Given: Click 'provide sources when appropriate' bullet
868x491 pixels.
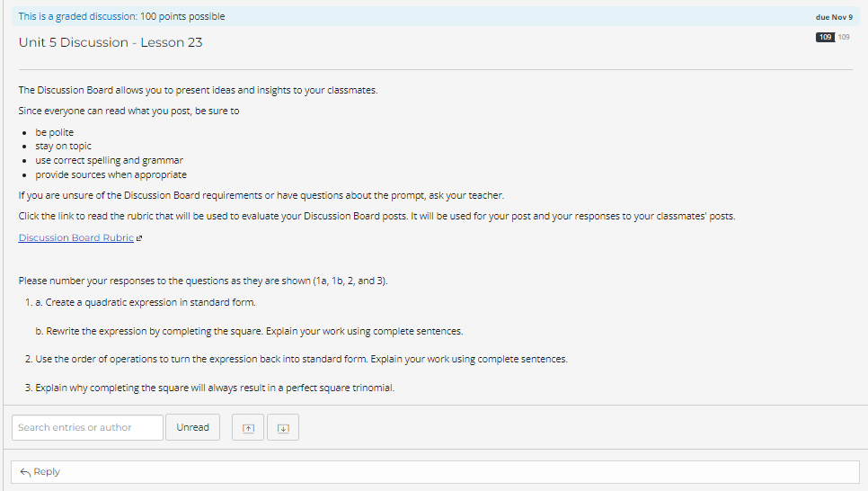Looking at the screenshot, I should (111, 174).
